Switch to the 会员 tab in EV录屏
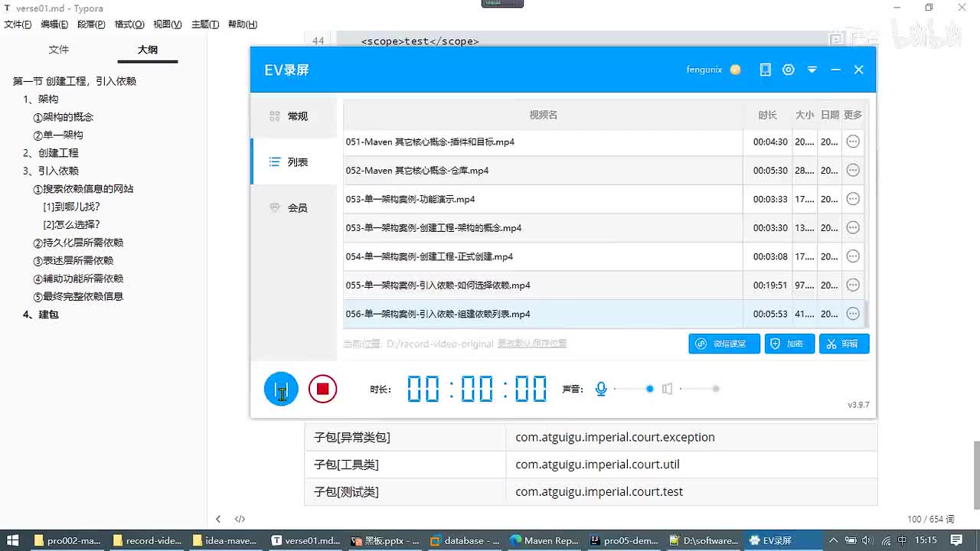The width and height of the screenshot is (980, 551). click(294, 207)
